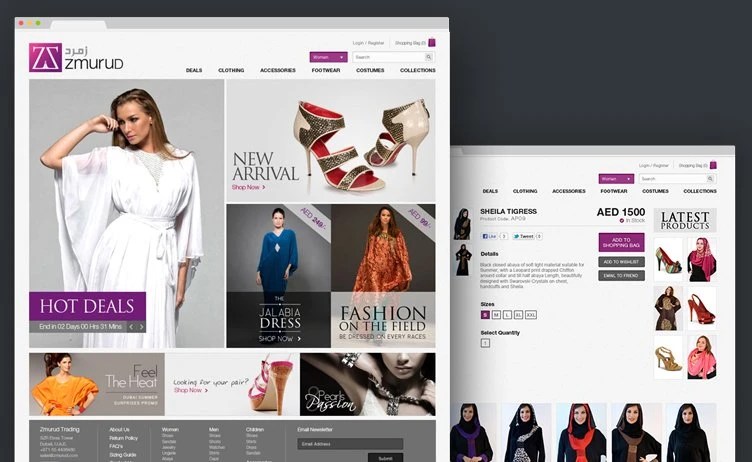Click the FAQ's footer link
This screenshot has width=752, height=462.
[x=116, y=446]
